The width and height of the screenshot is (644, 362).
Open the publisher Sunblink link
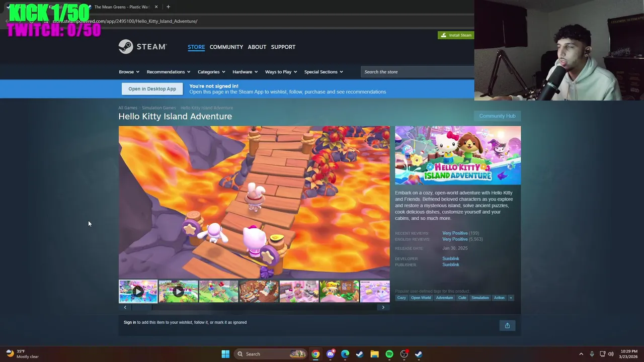451,264
